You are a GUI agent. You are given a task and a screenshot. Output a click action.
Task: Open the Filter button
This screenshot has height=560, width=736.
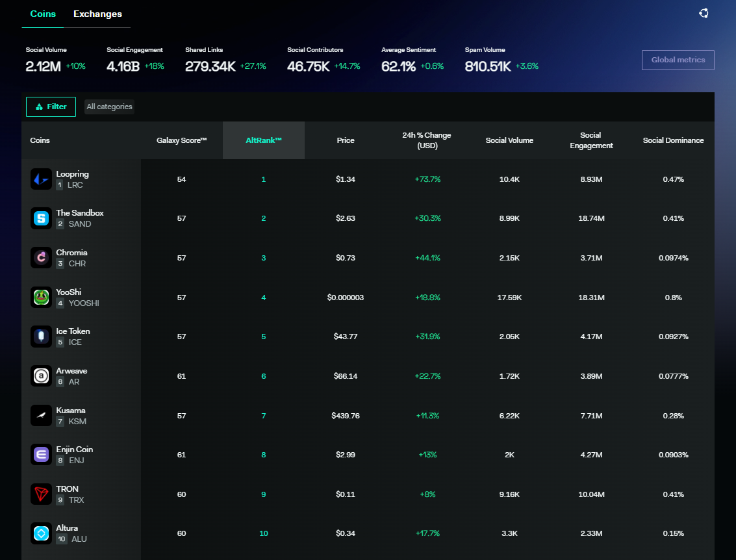pos(51,107)
